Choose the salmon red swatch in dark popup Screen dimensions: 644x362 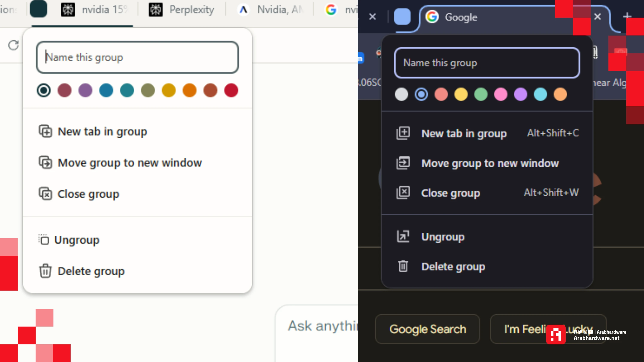click(441, 94)
